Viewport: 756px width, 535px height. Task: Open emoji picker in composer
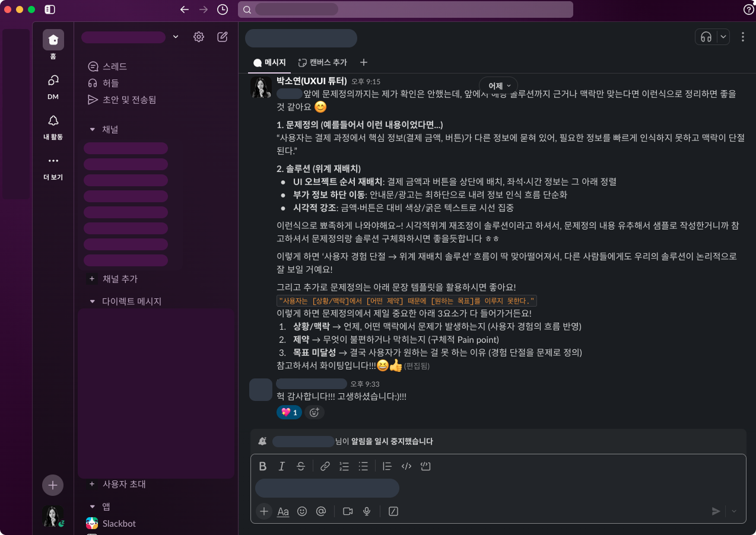(x=302, y=511)
